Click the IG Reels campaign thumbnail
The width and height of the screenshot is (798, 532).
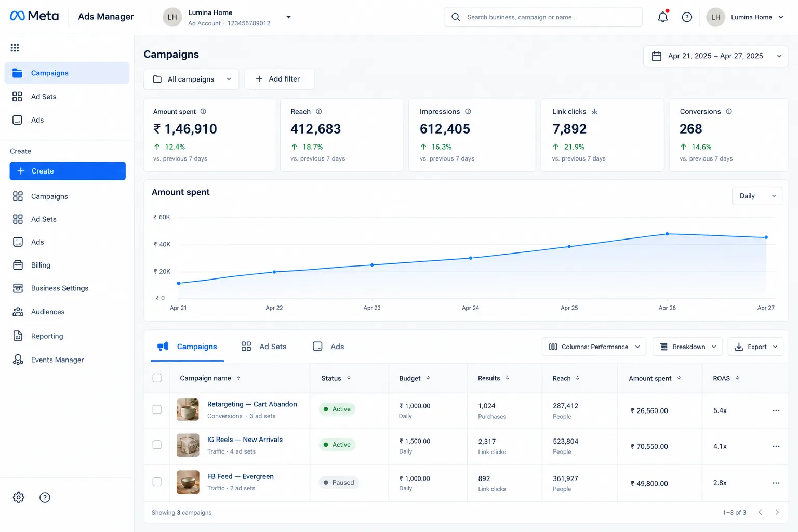pyautogui.click(x=188, y=445)
